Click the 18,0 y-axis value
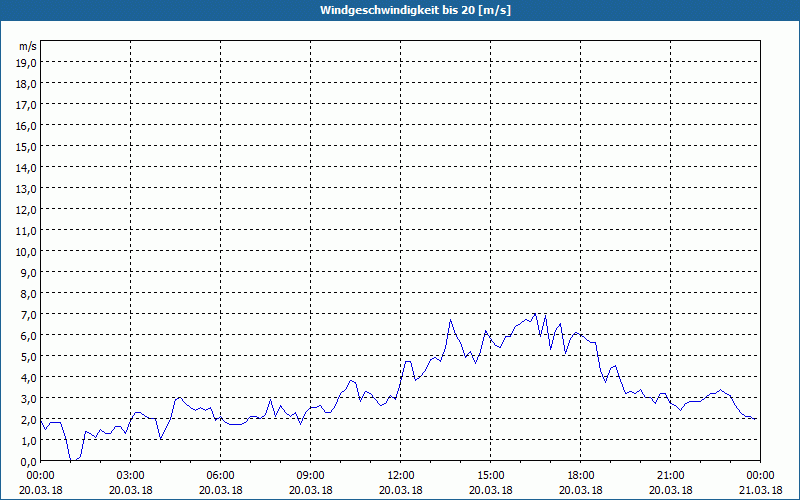The height and width of the screenshot is (500, 800). 27,84
